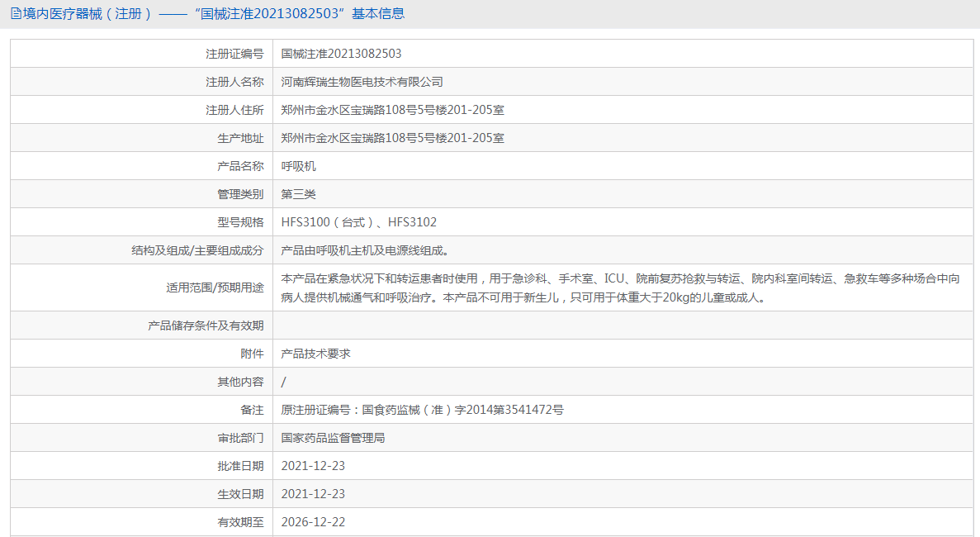Viewport: 980px width, 537px height.
Task: Select the intended-use paragraph starting 本产品在紧急状况下
Action: [x=620, y=288]
